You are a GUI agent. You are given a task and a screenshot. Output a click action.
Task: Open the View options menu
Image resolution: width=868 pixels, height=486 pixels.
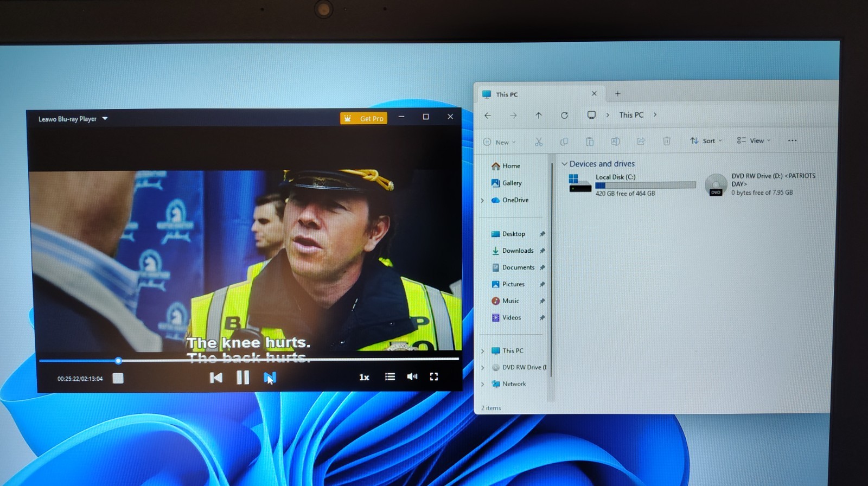(754, 140)
